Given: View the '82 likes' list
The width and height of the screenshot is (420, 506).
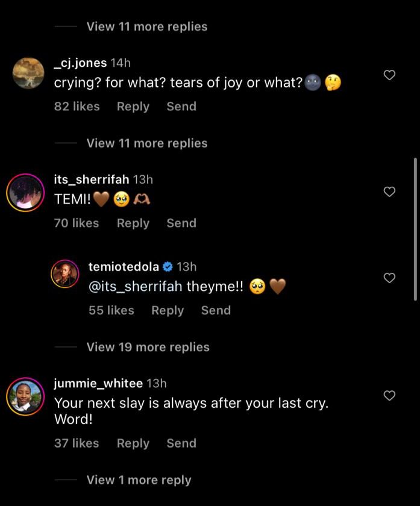Looking at the screenshot, I should [x=77, y=107].
